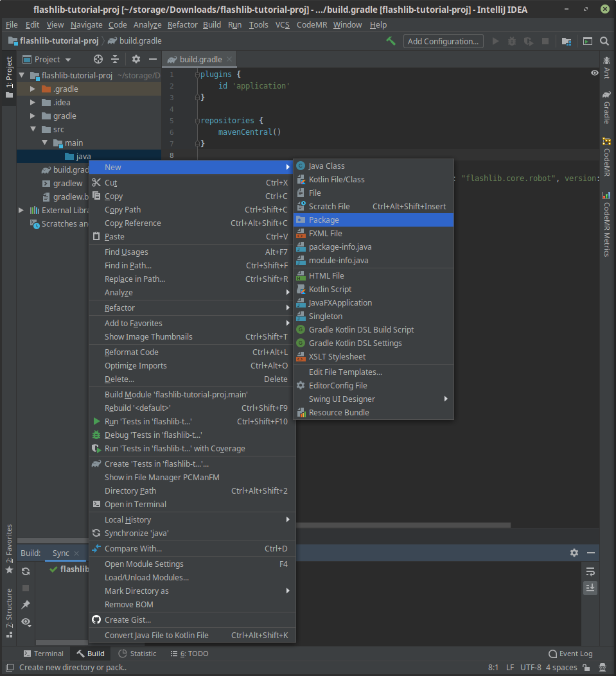
Task: Open the CodeMR Metrics panel
Action: 606,225
